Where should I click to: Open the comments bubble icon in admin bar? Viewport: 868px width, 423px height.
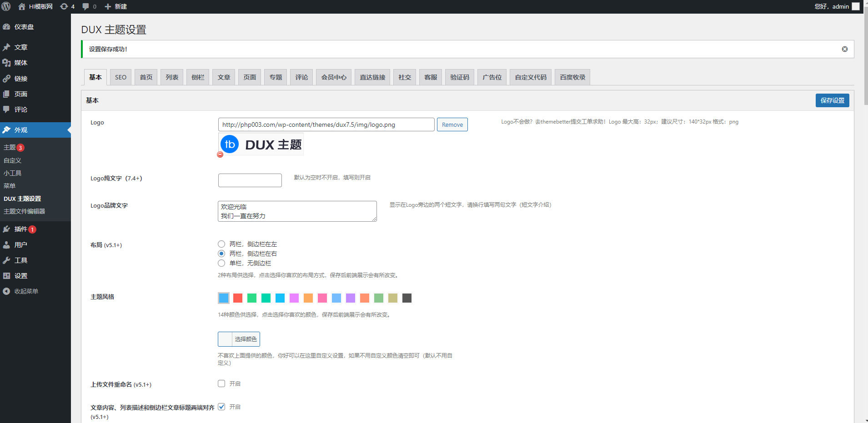pyautogui.click(x=85, y=6)
